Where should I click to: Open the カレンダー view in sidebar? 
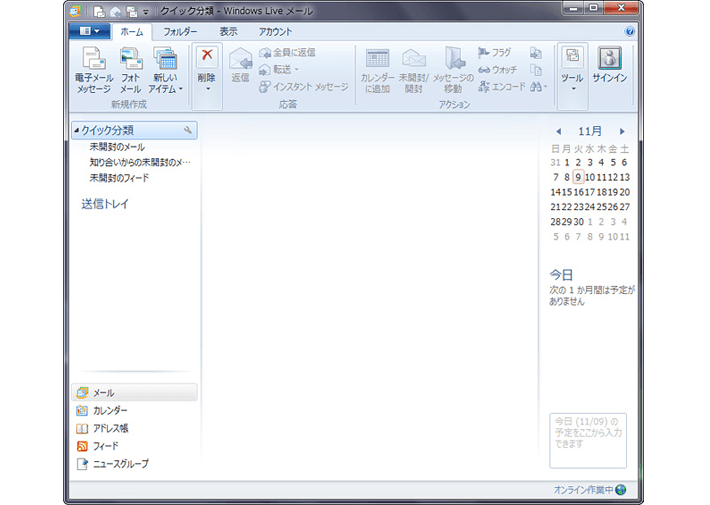coord(109,411)
